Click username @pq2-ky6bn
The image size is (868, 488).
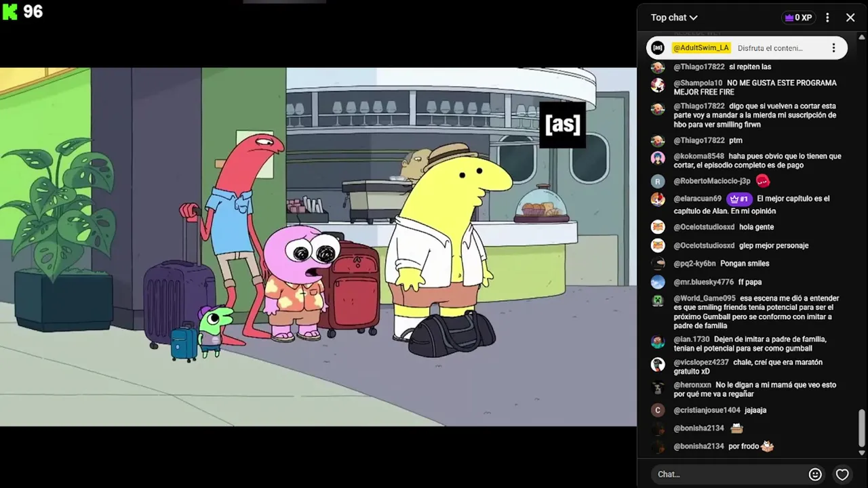[694, 264]
